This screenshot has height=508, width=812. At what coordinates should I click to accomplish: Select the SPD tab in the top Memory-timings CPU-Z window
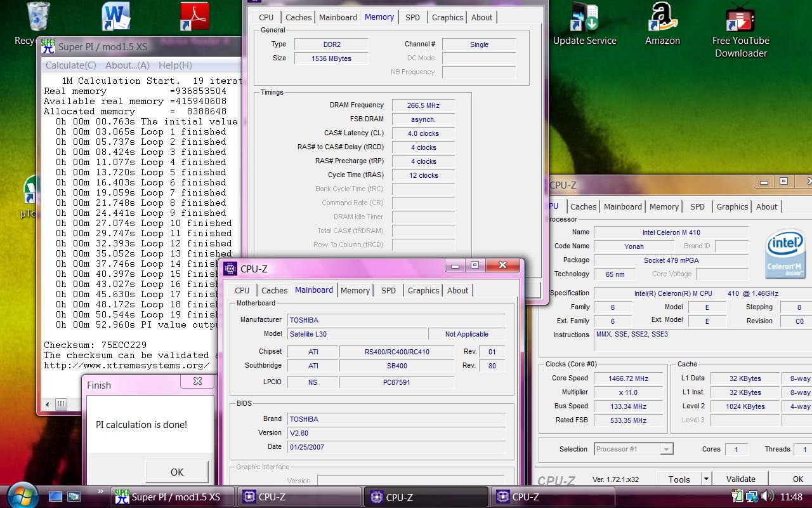(412, 17)
